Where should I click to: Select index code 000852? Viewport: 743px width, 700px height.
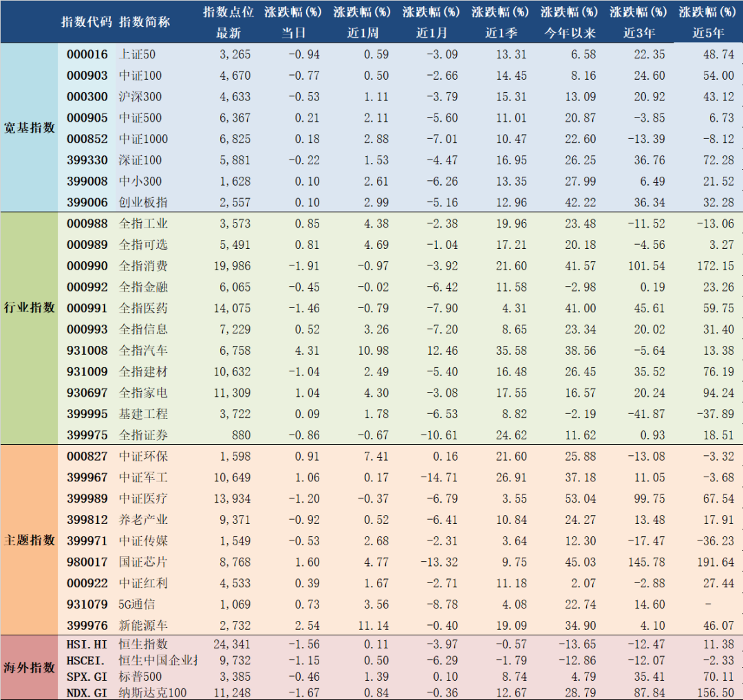(87, 139)
